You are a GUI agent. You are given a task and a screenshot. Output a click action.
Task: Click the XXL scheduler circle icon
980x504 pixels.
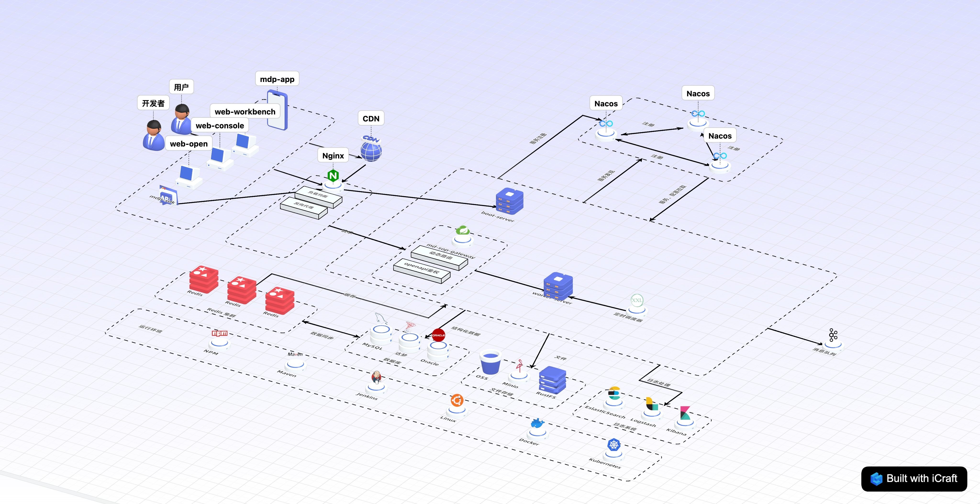(636, 300)
